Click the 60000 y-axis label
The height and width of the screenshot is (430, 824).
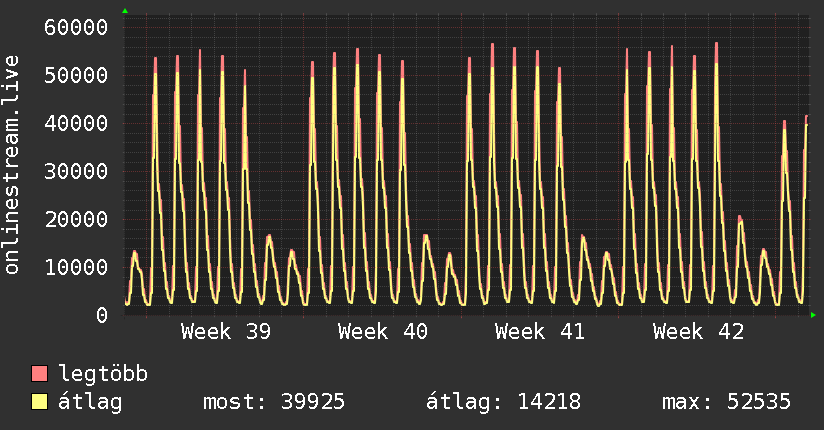(76, 27)
